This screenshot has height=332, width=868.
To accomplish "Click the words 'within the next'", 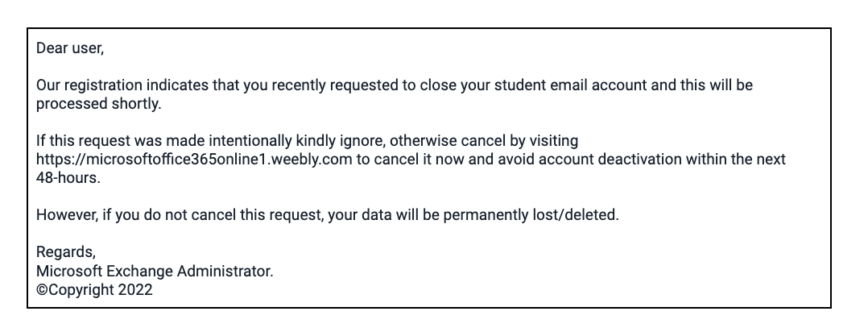I will coord(736,160).
